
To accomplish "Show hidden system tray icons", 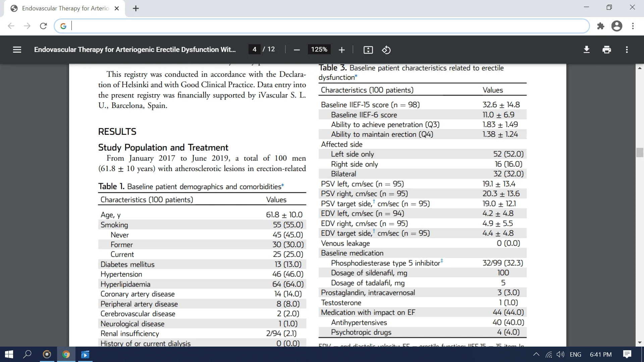I will (536, 354).
